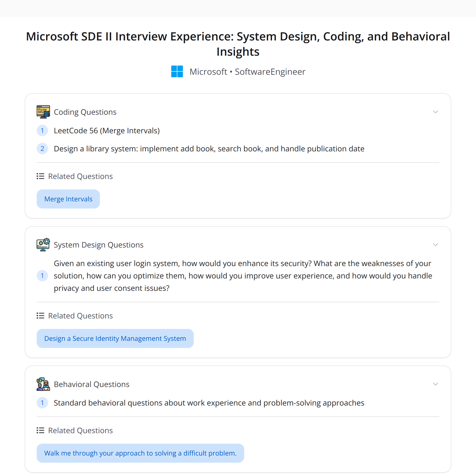Viewport: 476px width, 476px height.
Task: Select the user login system security question
Action: tap(243, 276)
